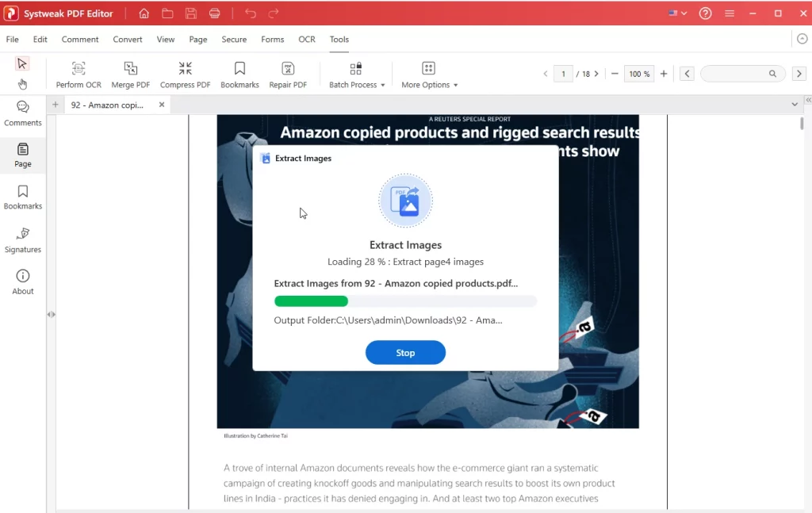812x513 pixels.
Task: Run Perform OCR tool
Action: [79, 75]
